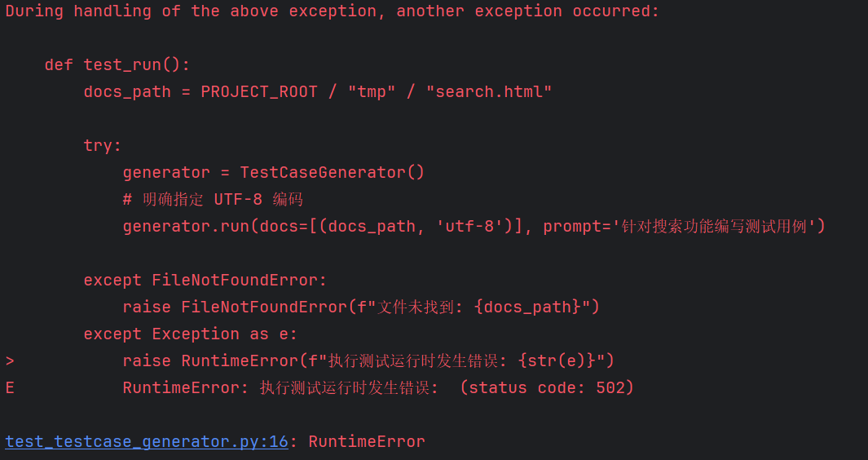Image resolution: width=868 pixels, height=460 pixels.
Task: Click the trailing ': RuntimeError' text after link
Action: 358,442
